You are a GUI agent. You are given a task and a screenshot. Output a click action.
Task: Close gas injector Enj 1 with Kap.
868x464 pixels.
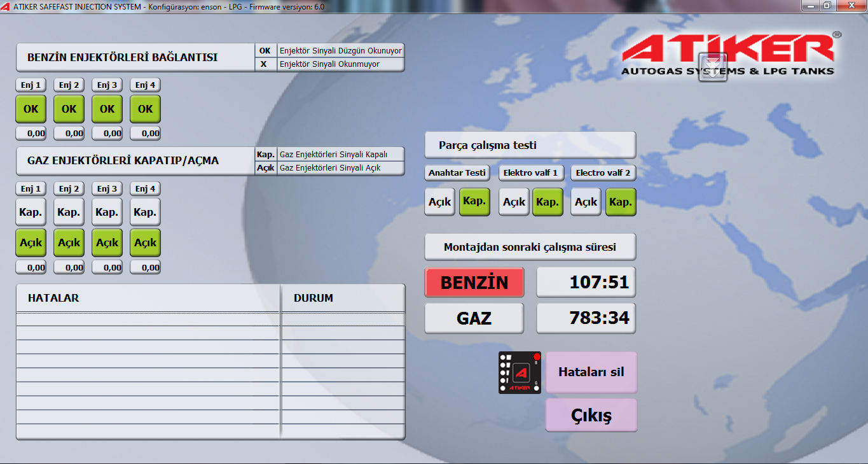31,212
